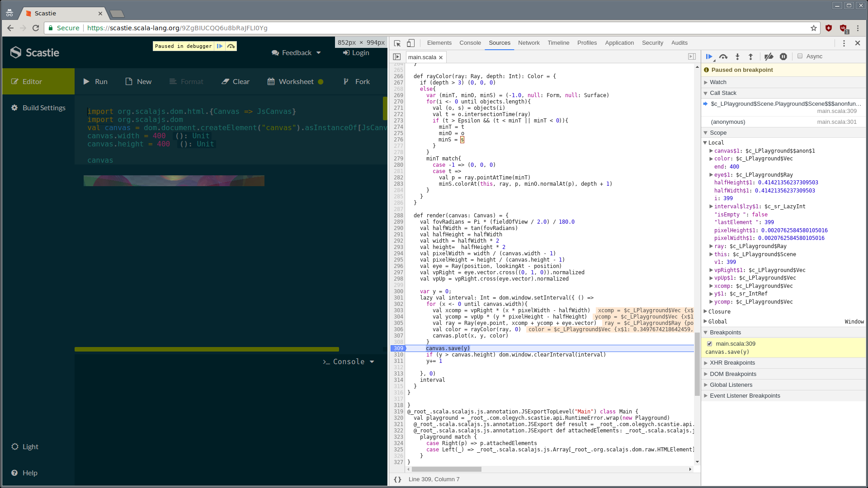Open the Feedback dropdown
The width and height of the screenshot is (868, 488).
coord(296,53)
